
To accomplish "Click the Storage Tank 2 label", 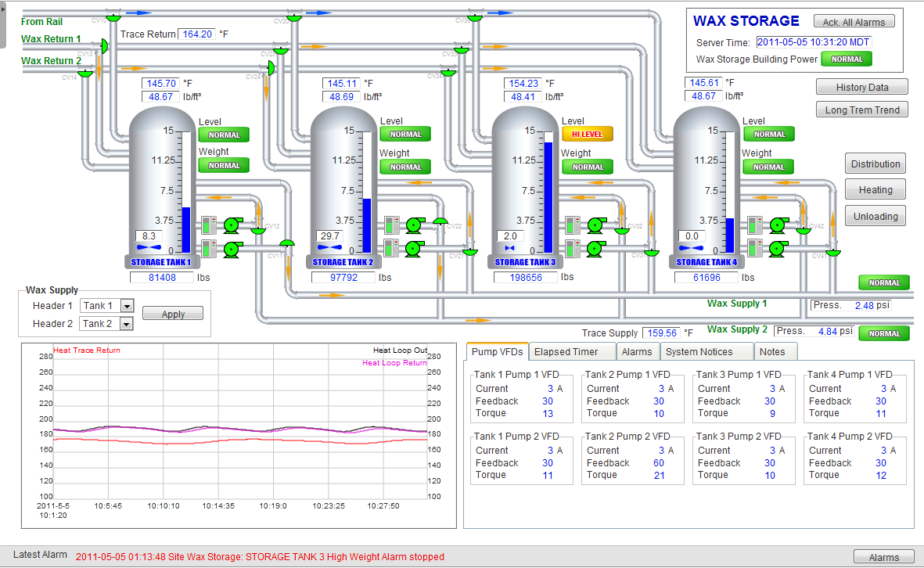I will (x=343, y=262).
